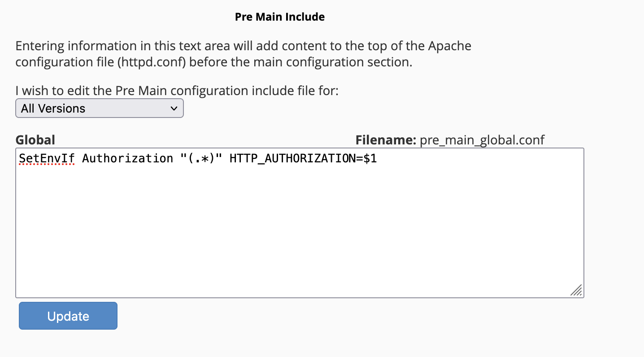The width and height of the screenshot is (644, 357).
Task: Place cursor on the Authorization word
Action: coord(127,158)
